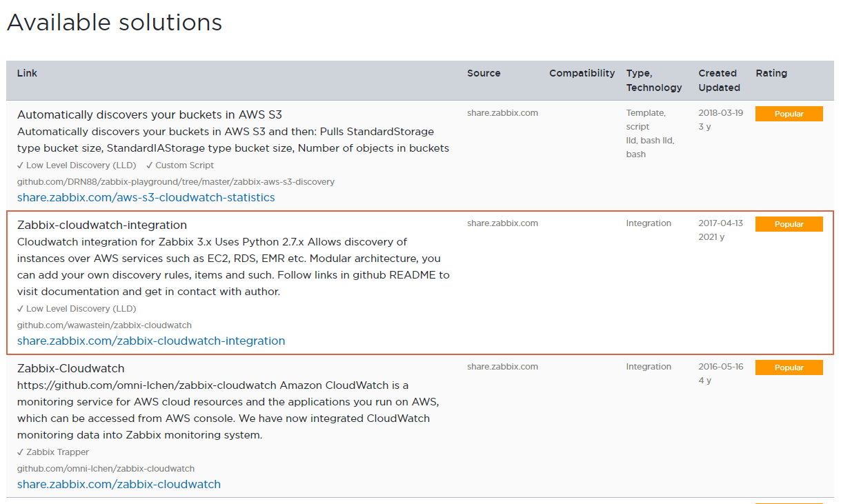Image resolution: width=841 pixels, height=504 pixels.
Task: Click Popular badge for Zabbix-cloudwatch-integration
Action: [x=789, y=224]
